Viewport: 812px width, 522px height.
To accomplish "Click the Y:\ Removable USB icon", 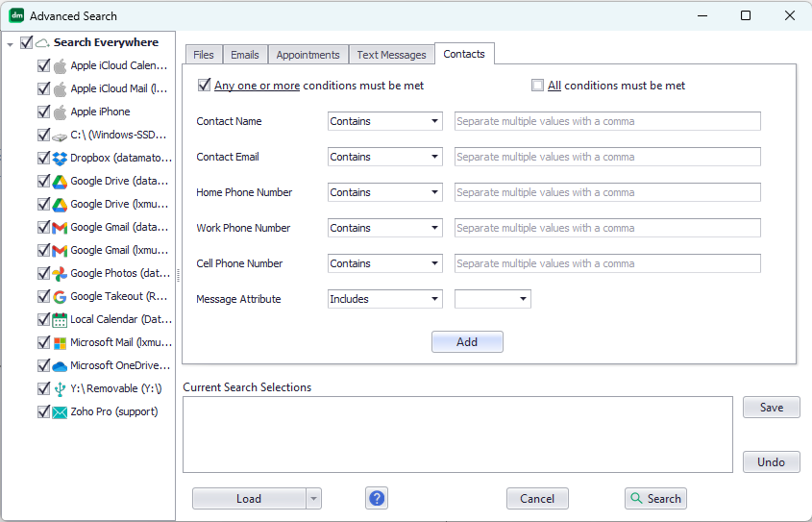I will pos(61,389).
